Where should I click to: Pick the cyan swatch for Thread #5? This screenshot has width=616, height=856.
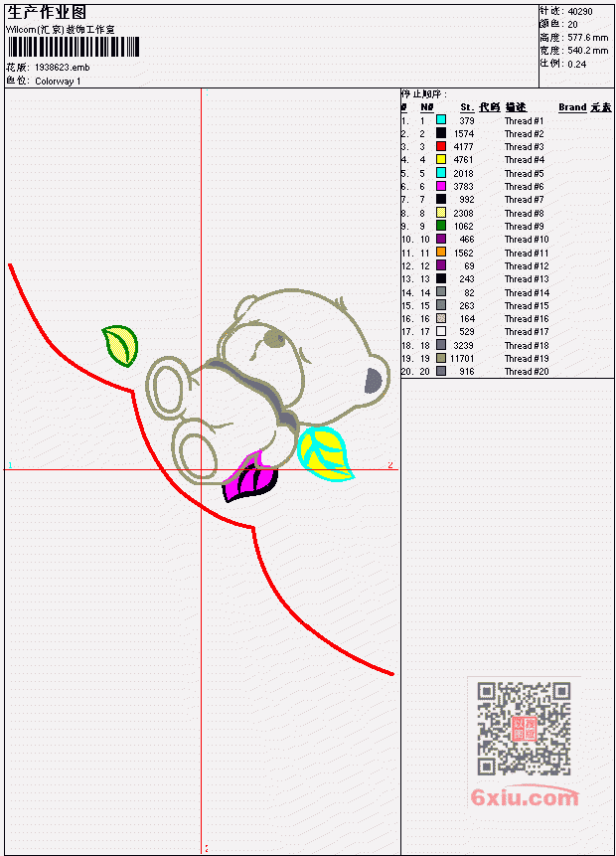pyautogui.click(x=441, y=173)
